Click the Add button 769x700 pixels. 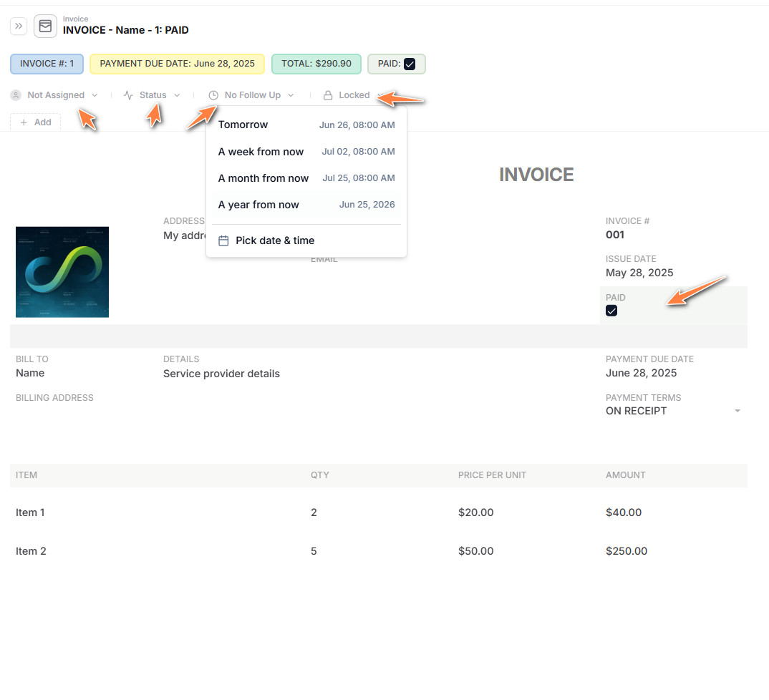[35, 122]
